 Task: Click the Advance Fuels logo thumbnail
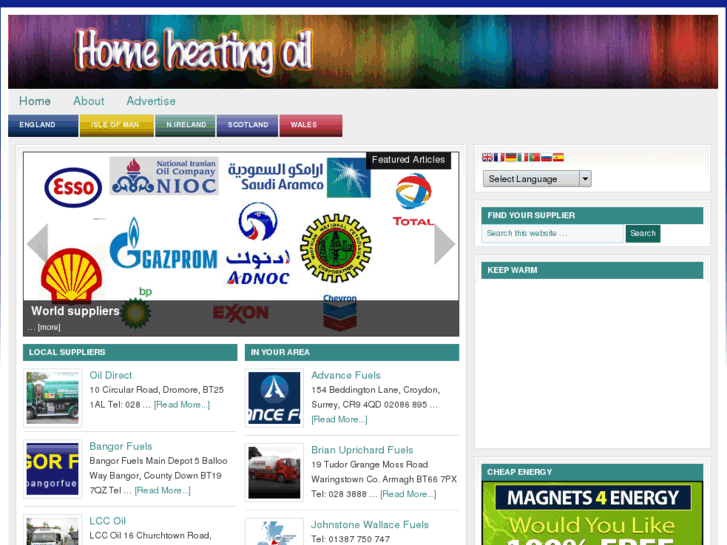274,398
